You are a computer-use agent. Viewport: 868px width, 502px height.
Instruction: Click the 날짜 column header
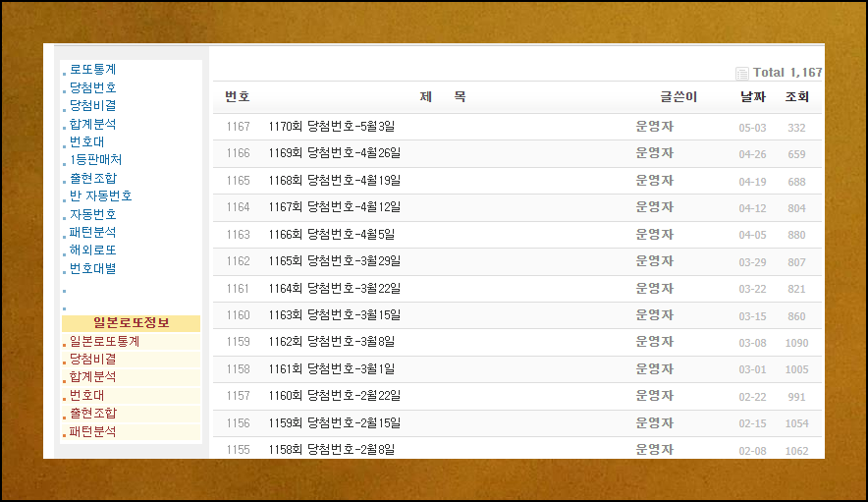pyautogui.click(x=753, y=96)
